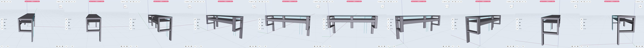644x48 pixels.
Task: Select ツール tools menu in the first panel
Action: click(3, 29)
